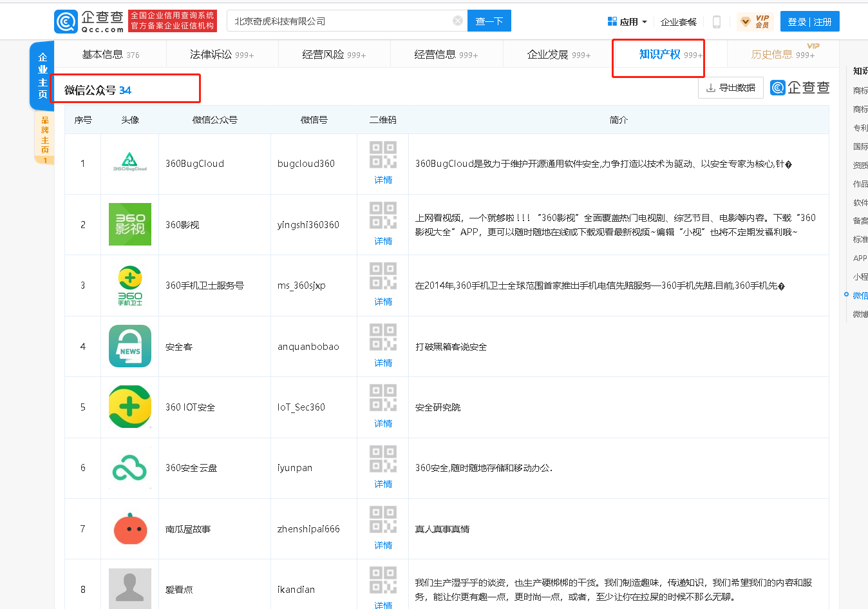Click the 查一下 search button
This screenshot has height=609, width=868.
pyautogui.click(x=489, y=21)
